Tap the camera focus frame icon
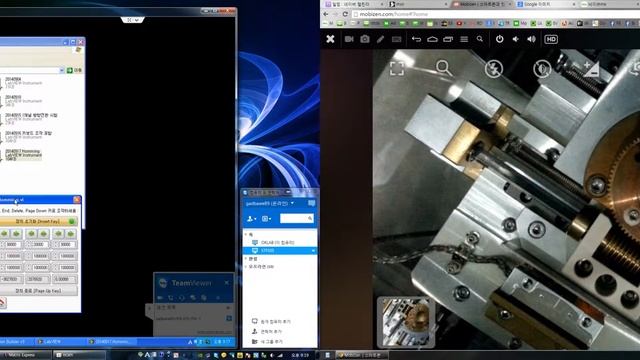 397,69
